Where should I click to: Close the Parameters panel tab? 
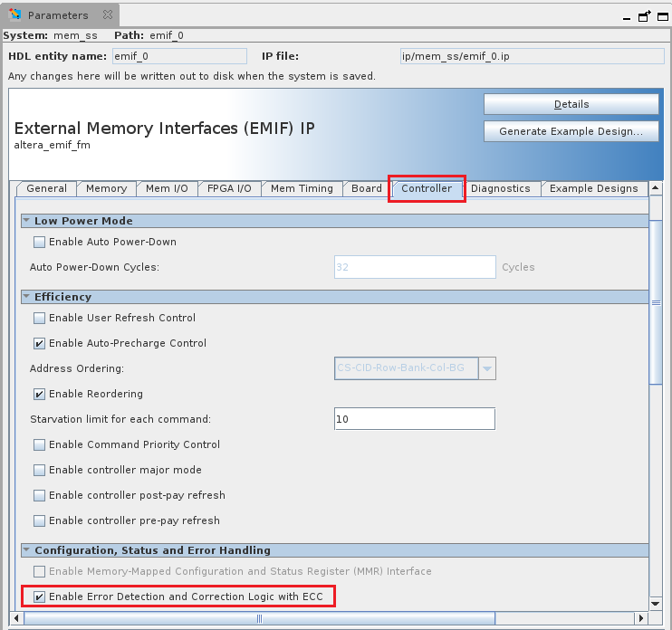[x=107, y=16]
